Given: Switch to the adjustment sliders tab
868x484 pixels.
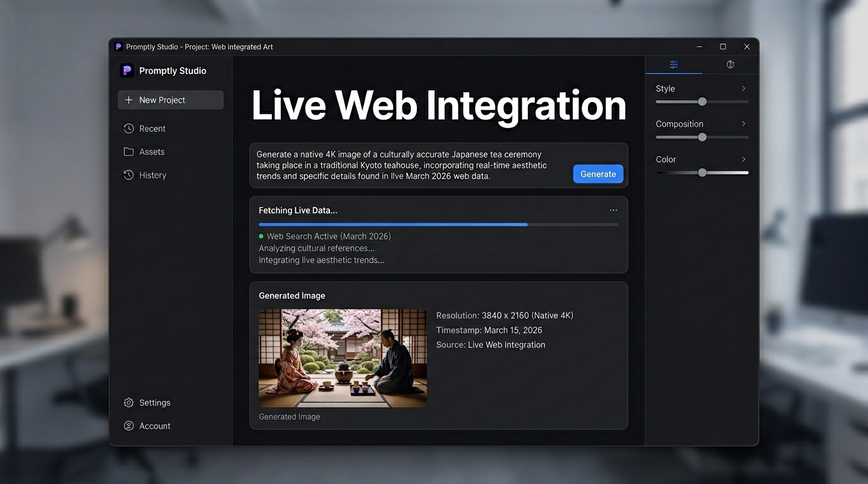Looking at the screenshot, I should click(x=674, y=64).
